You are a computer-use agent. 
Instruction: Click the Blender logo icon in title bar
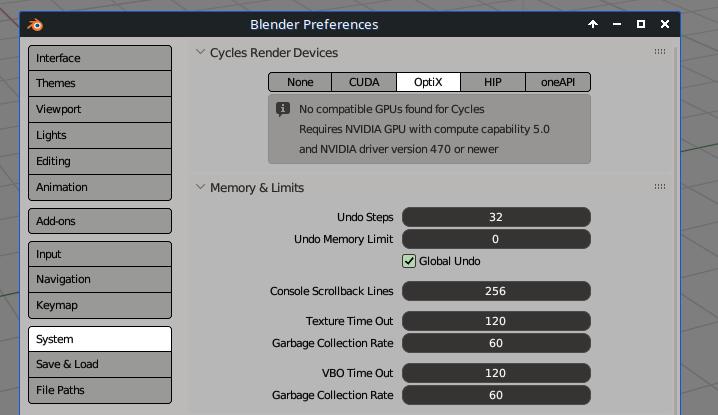36,25
